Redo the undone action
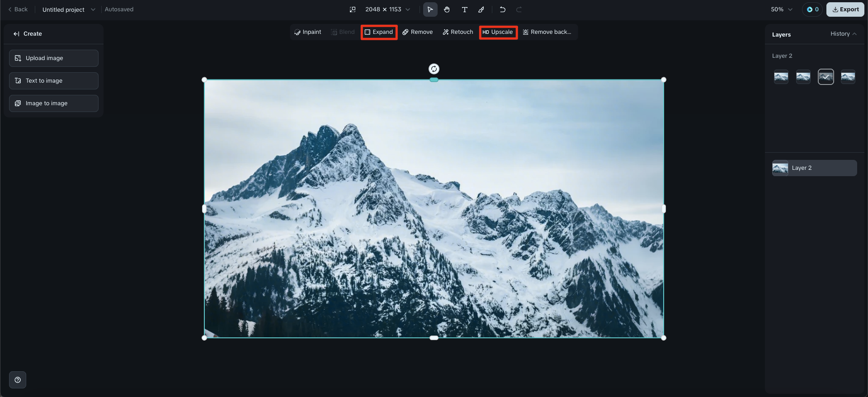Screen dimensions: 868x397 click(519, 9)
